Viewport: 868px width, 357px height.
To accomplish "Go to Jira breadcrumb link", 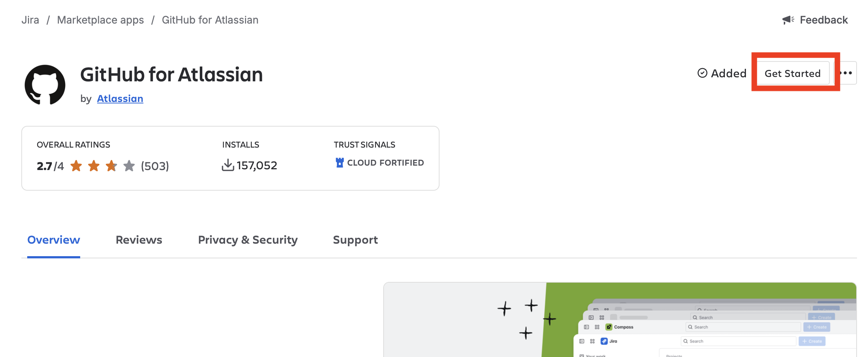I will (30, 20).
